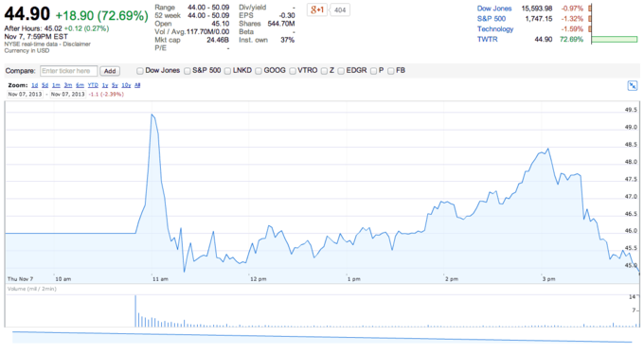Open the S&P 500 index link
This screenshot has width=644, height=354.
(492, 19)
